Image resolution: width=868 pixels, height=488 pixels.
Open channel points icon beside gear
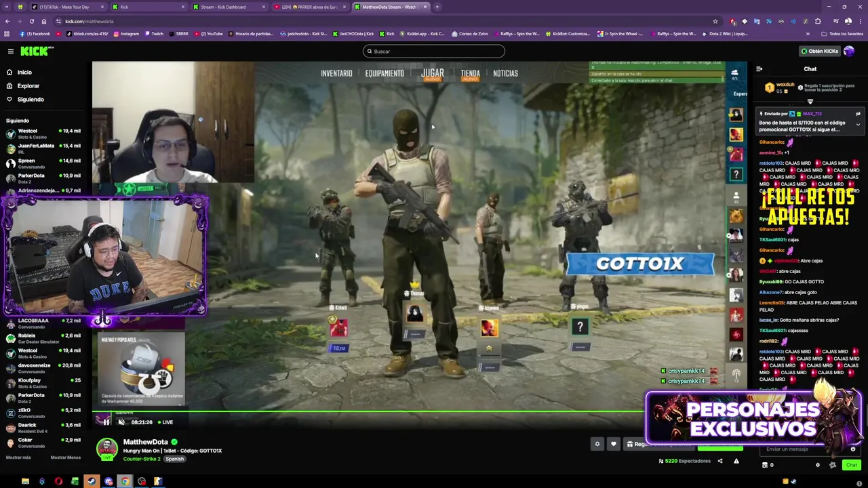click(833, 465)
